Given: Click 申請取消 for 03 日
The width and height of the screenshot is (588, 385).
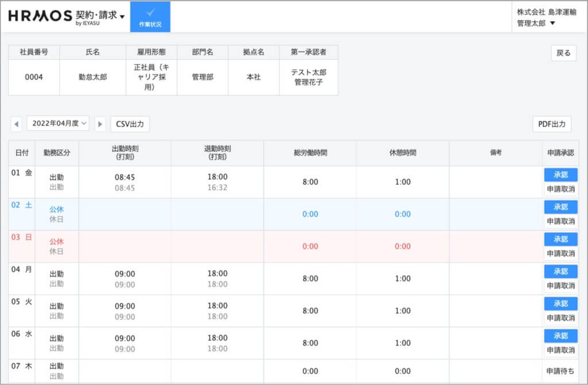Looking at the screenshot, I should click(560, 253).
